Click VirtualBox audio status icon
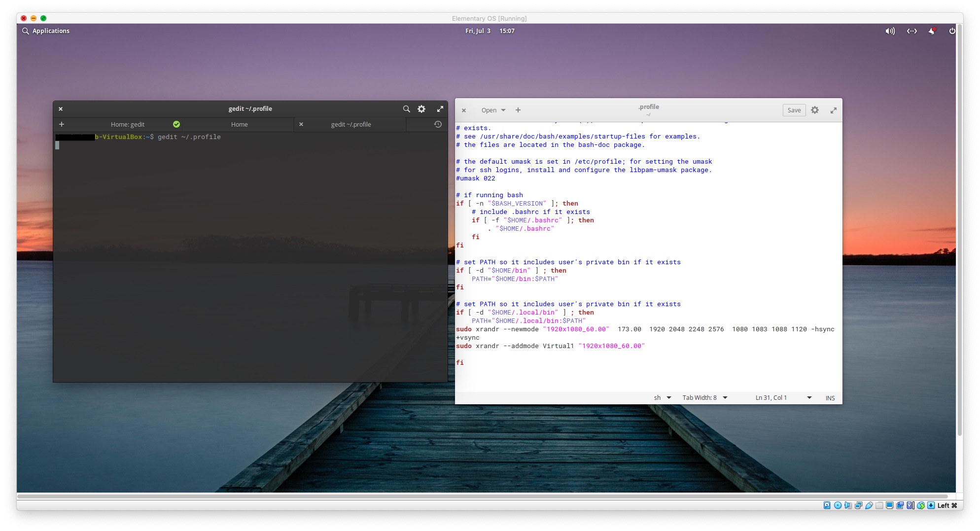The width and height of the screenshot is (980, 531). click(848, 505)
